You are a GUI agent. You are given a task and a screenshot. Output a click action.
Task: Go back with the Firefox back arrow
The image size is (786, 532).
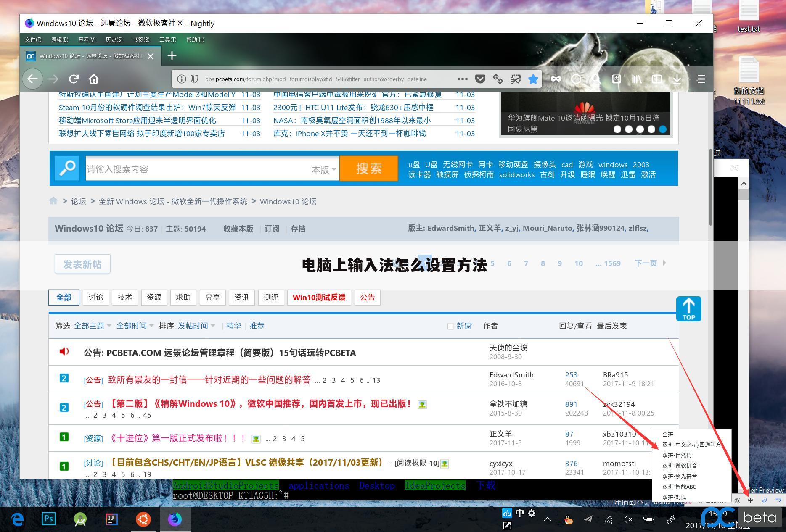(32, 79)
